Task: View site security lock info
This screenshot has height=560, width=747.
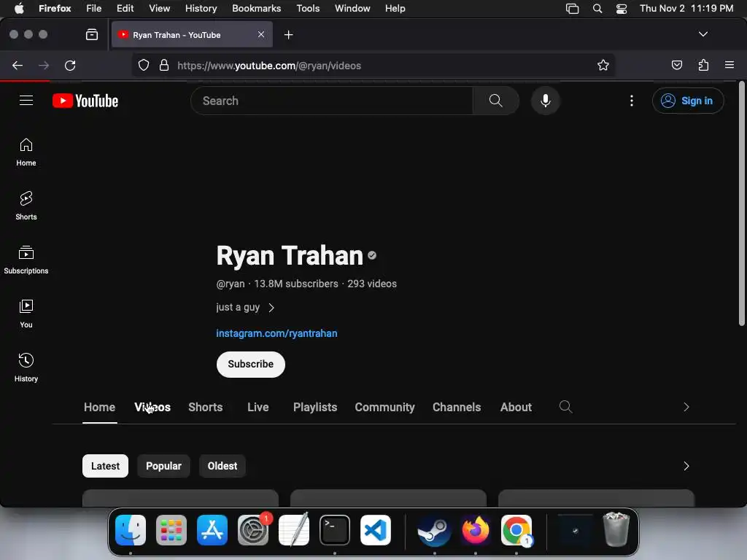Action: [x=164, y=65]
